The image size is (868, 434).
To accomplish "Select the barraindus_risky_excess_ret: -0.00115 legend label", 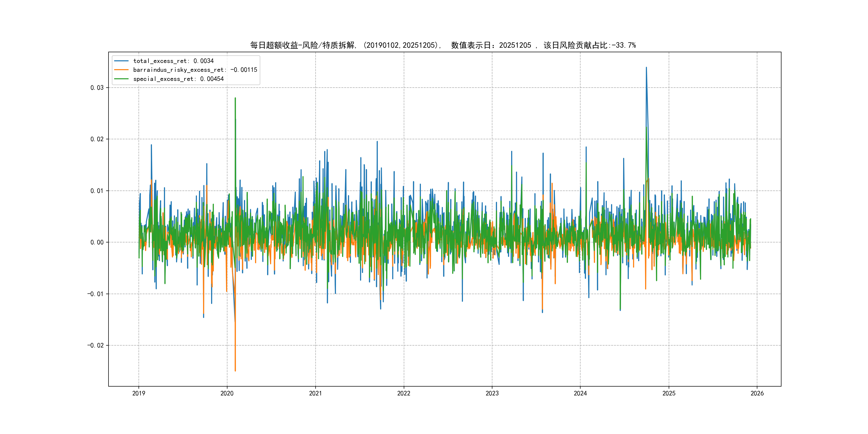I will 195,70.
